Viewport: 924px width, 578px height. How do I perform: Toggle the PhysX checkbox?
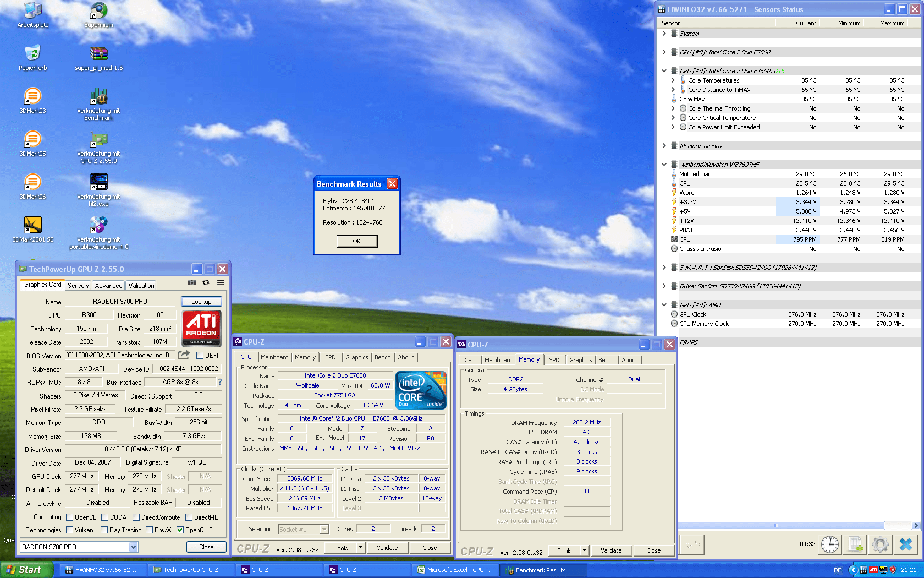149,530
